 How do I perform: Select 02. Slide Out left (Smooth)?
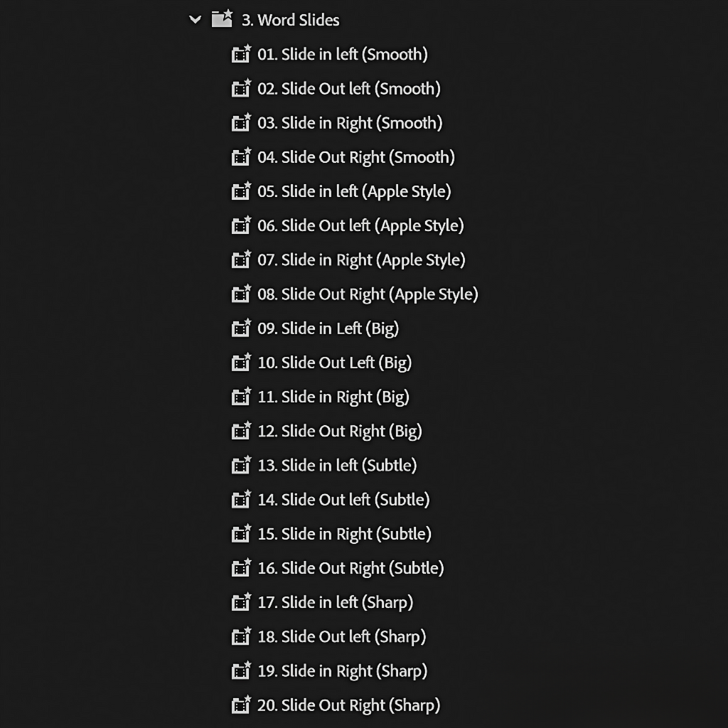point(348,89)
